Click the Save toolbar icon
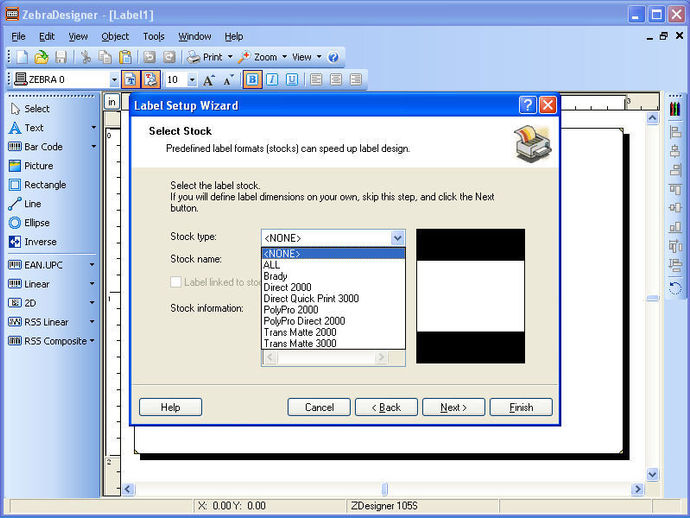Viewport: 690px width, 518px height. [61, 57]
